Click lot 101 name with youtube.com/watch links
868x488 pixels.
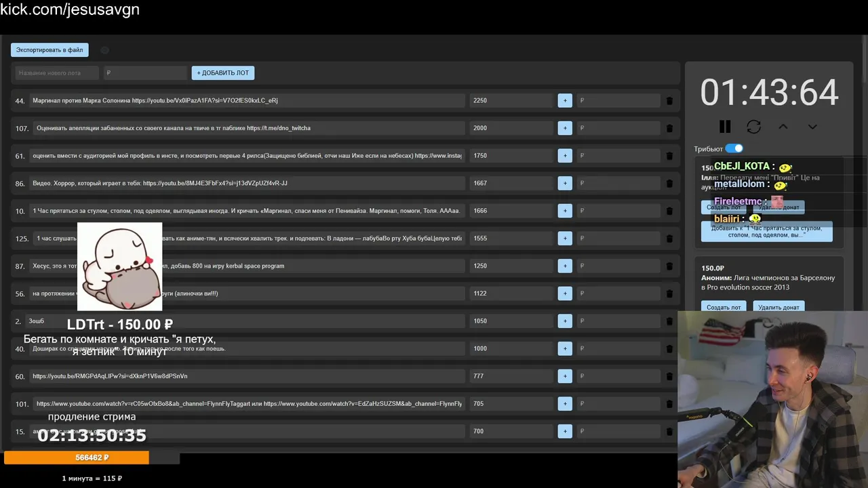click(249, 404)
